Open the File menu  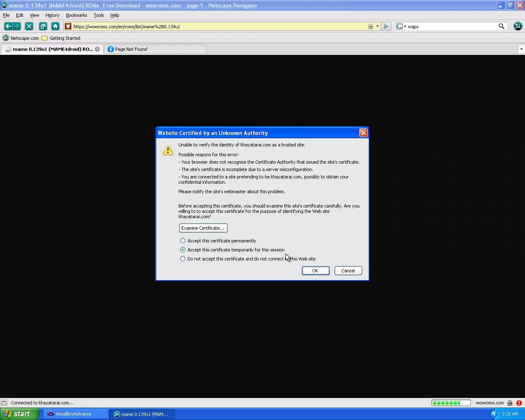(x=6, y=15)
